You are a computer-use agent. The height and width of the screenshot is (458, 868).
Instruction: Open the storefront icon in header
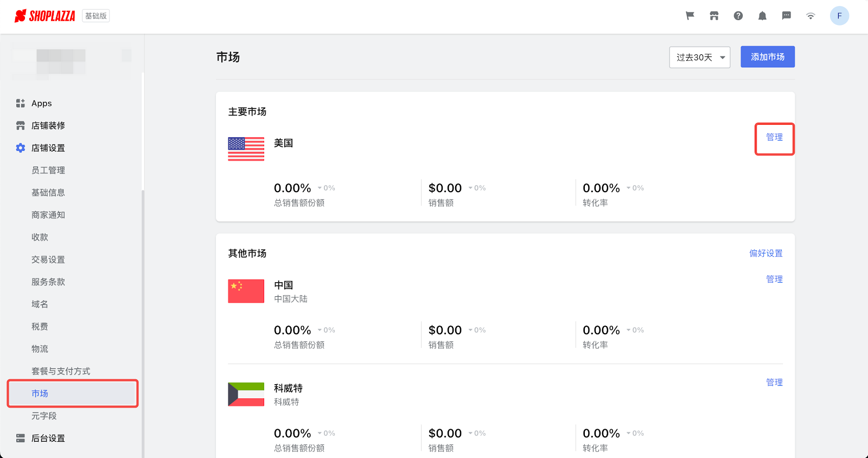click(714, 16)
